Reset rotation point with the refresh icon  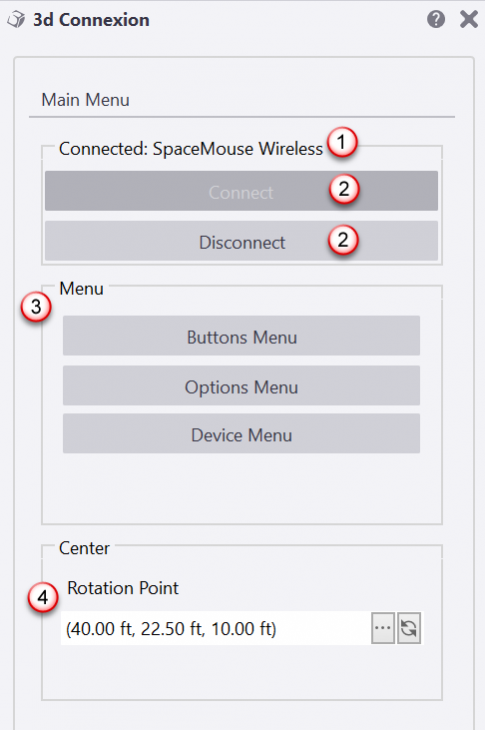point(409,628)
